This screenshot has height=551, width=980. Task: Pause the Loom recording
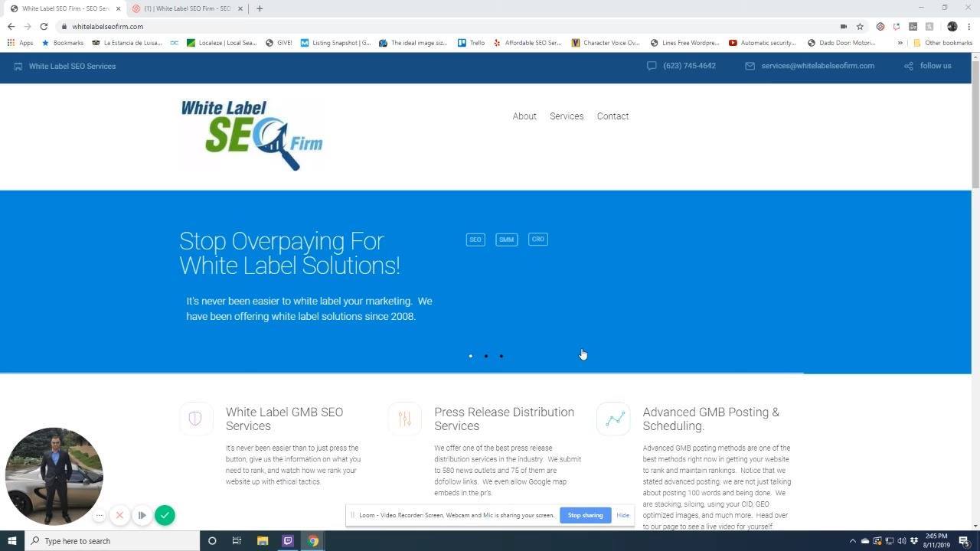[142, 515]
